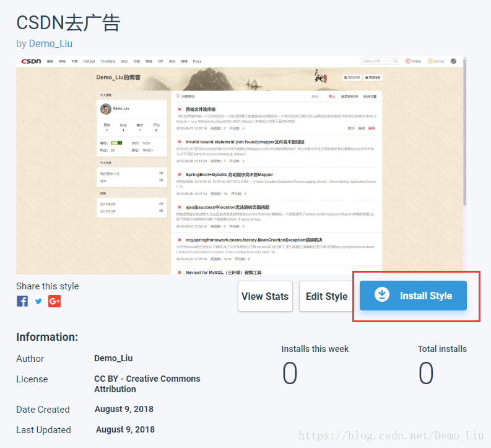Click the scrollbar beside the preview image
491x448 pixels.
click(465, 131)
